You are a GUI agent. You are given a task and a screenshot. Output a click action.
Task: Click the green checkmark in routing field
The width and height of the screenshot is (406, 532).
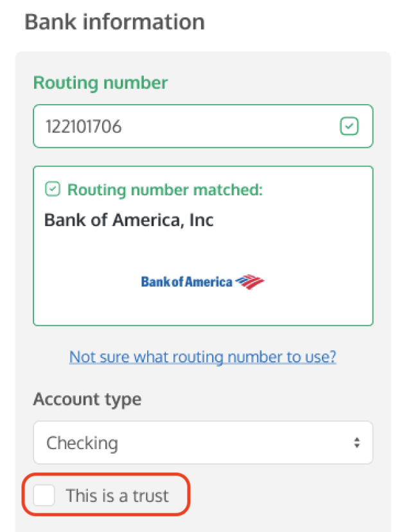tap(348, 127)
